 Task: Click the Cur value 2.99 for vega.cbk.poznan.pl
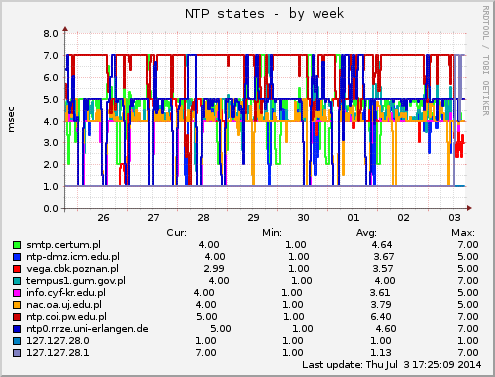click(214, 269)
